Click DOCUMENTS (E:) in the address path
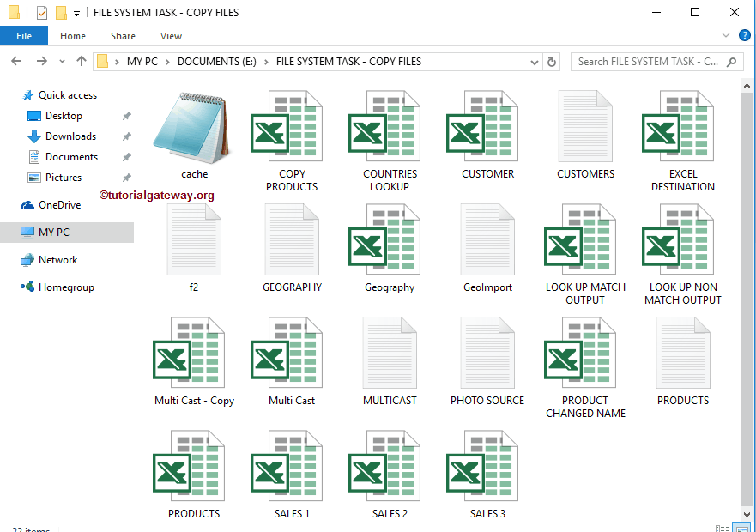 pos(217,62)
